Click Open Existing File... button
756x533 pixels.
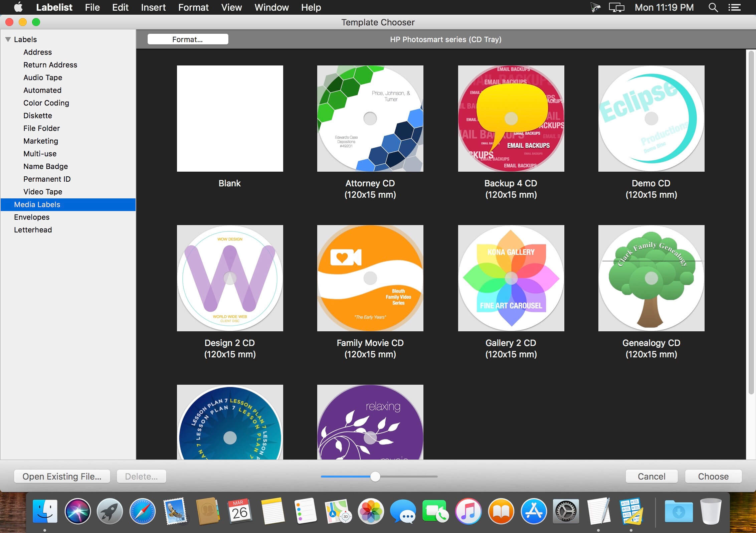(x=62, y=476)
